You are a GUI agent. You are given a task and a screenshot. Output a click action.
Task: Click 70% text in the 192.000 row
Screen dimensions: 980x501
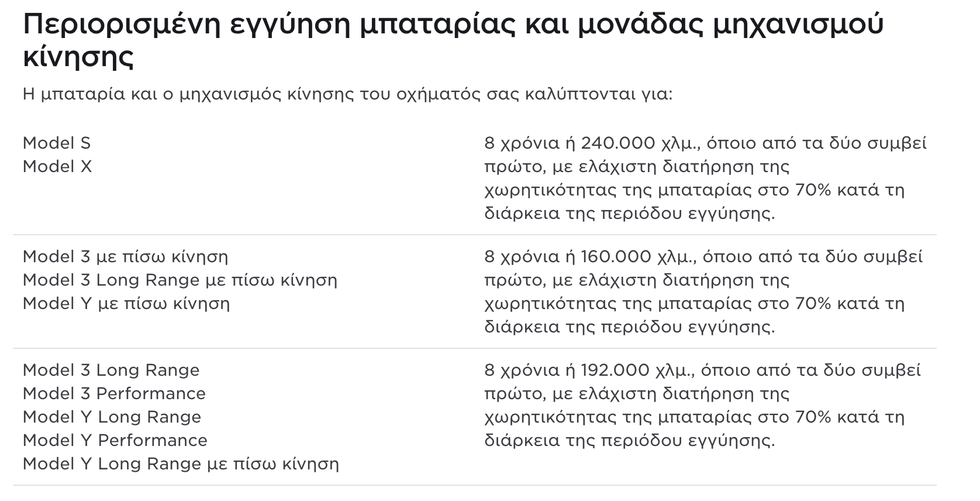(x=813, y=417)
